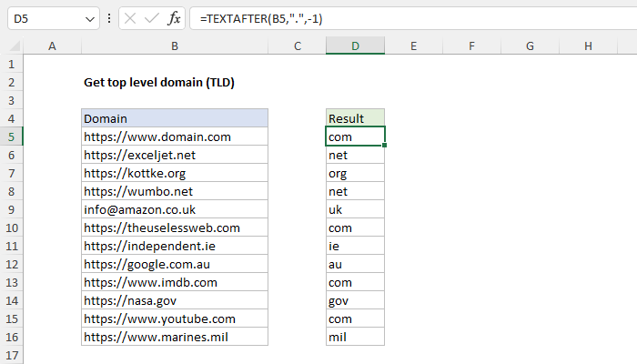Select row 2 header
The width and height of the screenshot is (637, 364).
[x=11, y=83]
